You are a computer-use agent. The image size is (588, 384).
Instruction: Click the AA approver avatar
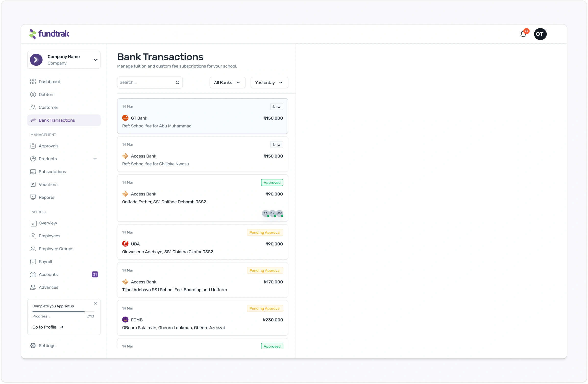265,213
